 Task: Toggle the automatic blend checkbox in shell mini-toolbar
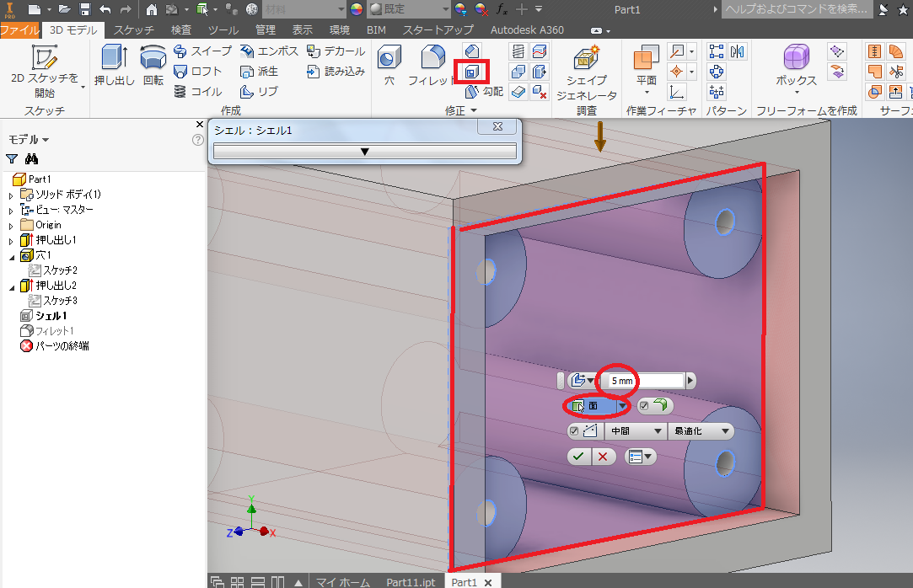644,406
